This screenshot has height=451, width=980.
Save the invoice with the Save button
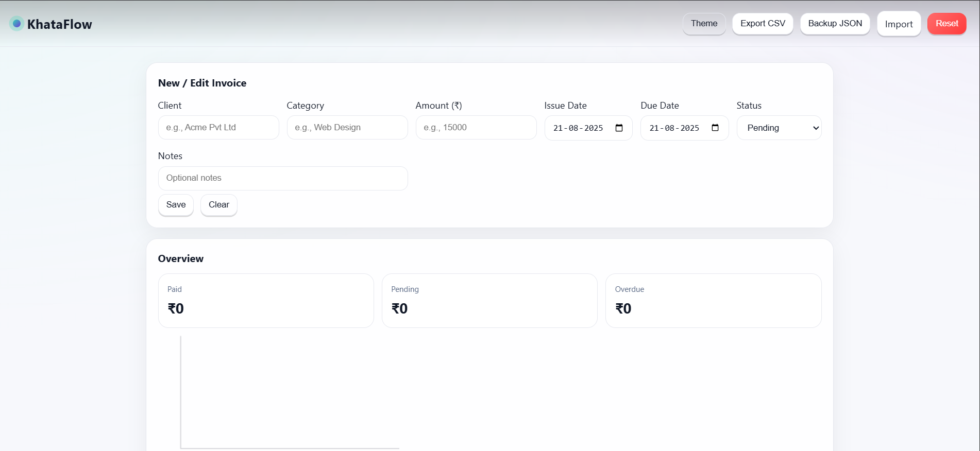[176, 205]
